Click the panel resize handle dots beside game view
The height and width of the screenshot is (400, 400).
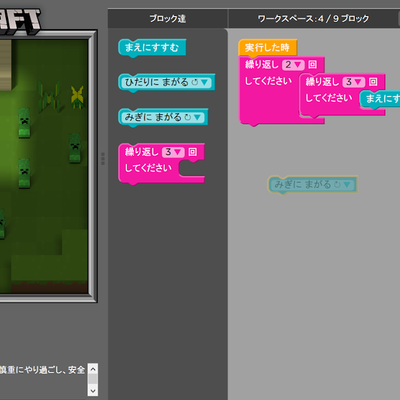[103, 159]
